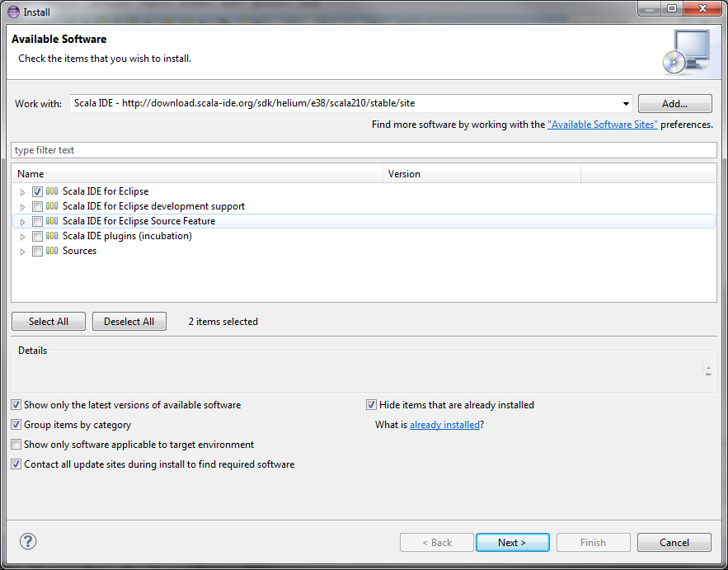Viewport: 728px width, 570px height.
Task: Maximize the Install dialog window
Action: [x=672, y=9]
